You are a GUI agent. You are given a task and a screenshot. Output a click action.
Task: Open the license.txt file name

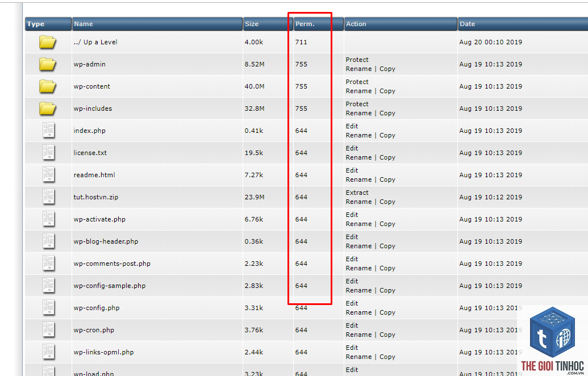[90, 153]
